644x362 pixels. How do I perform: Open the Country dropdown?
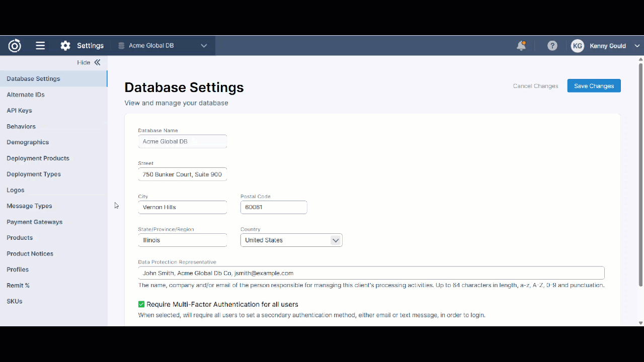pos(291,240)
